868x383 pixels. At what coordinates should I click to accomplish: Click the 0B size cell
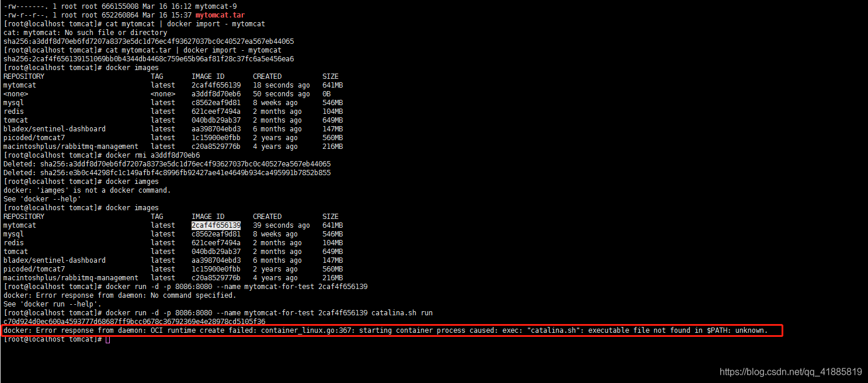327,94
